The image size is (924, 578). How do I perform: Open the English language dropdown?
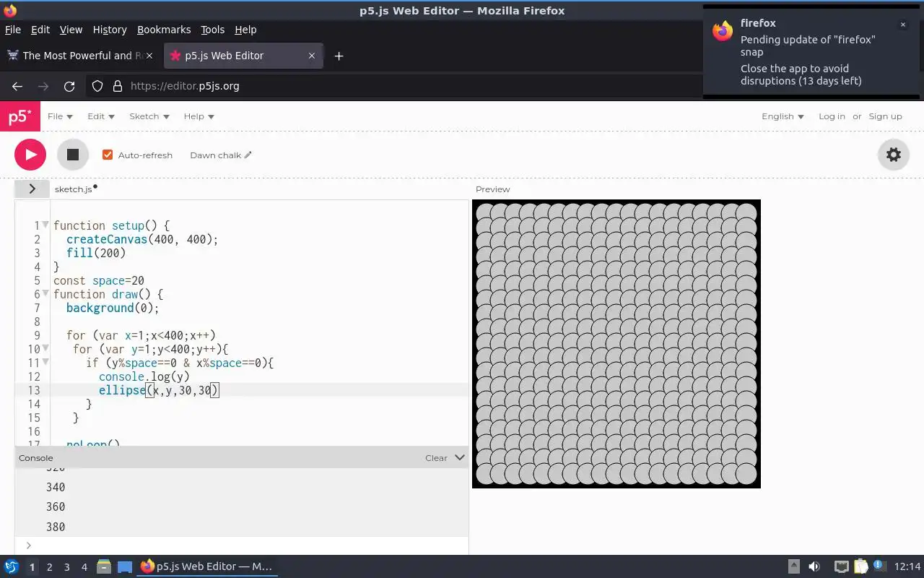pyautogui.click(x=783, y=116)
